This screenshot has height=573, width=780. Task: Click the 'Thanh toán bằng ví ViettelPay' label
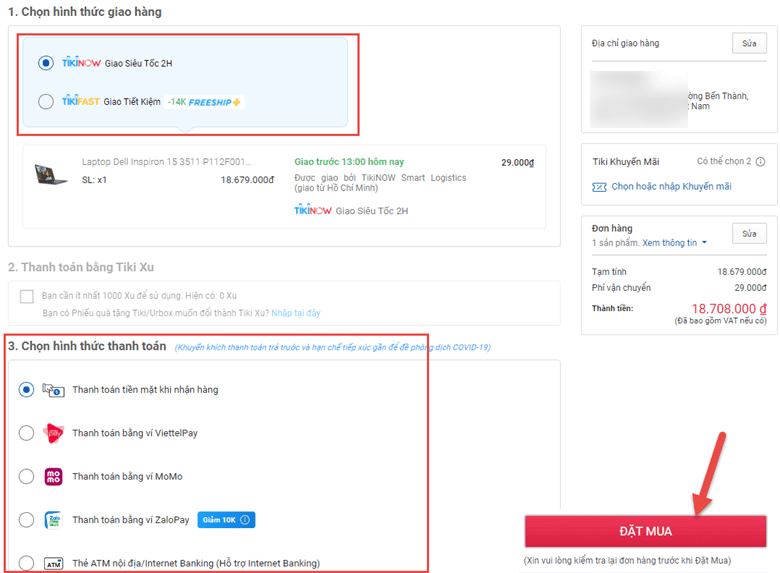point(135,433)
